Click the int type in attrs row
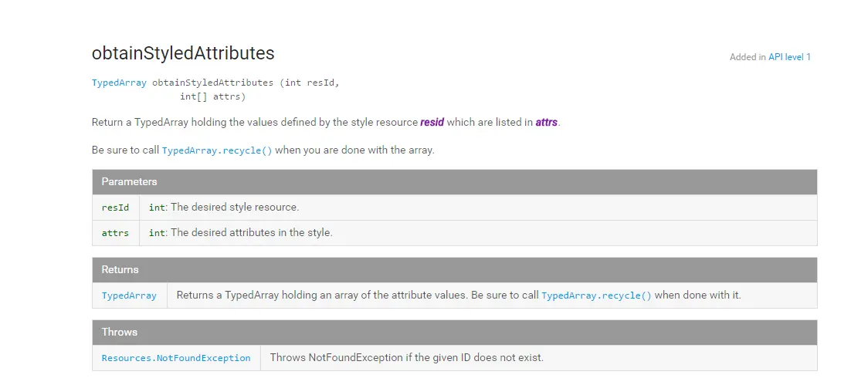 click(x=157, y=233)
